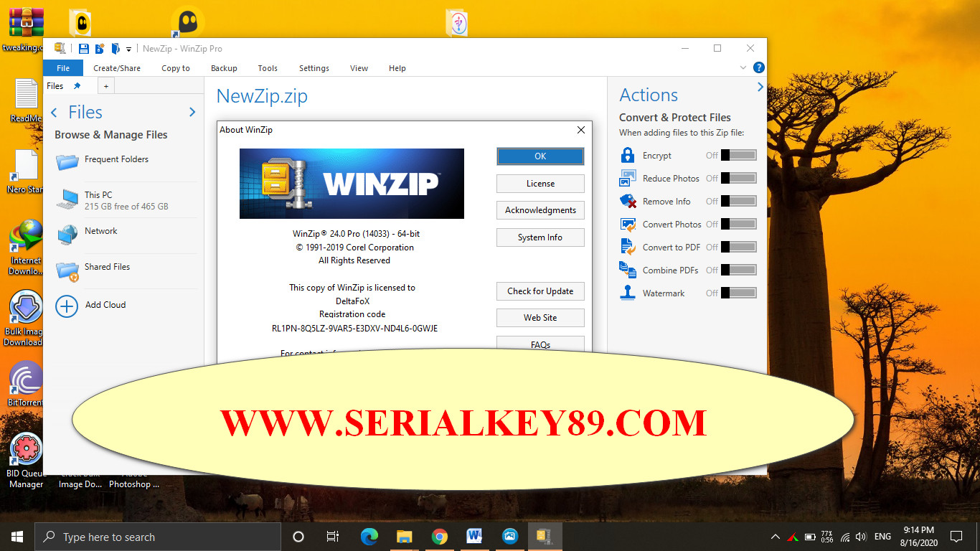Click the Files pane forward arrow

[192, 113]
